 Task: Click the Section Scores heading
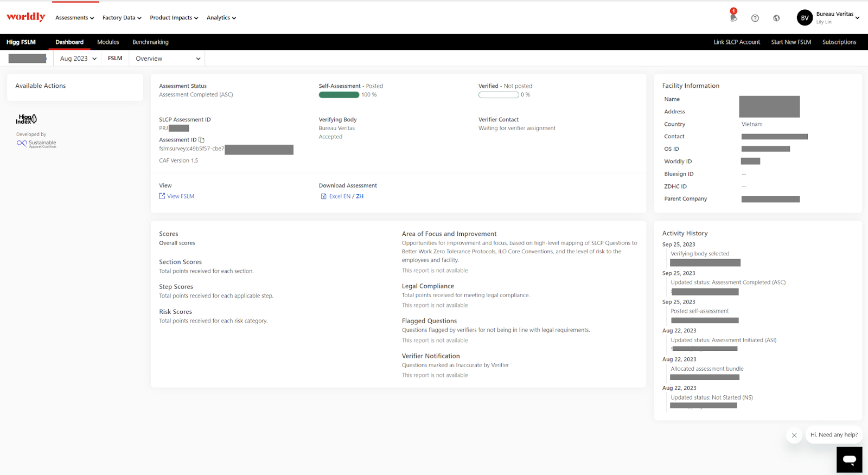(x=180, y=262)
